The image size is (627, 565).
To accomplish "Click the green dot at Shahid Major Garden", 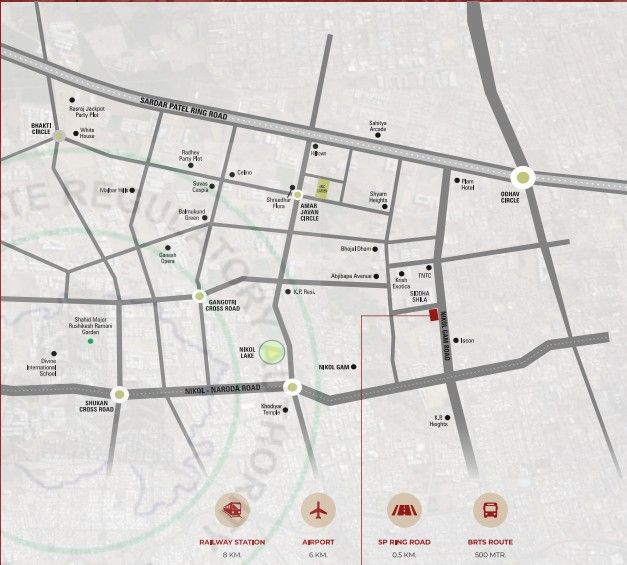I will click(x=90, y=342).
